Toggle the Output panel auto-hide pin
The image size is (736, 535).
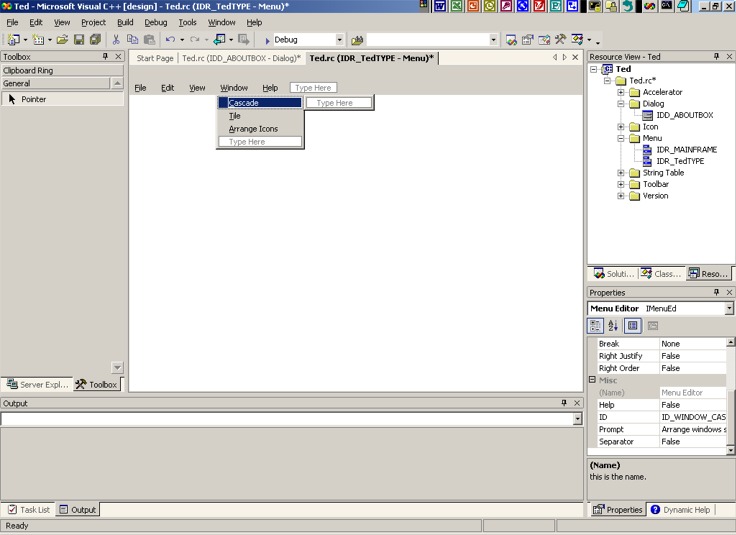564,403
